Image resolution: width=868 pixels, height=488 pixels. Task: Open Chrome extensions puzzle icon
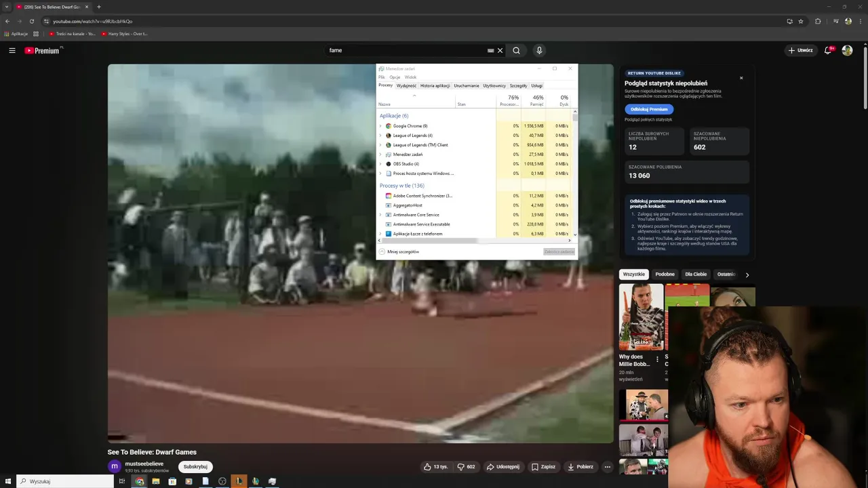(818, 21)
